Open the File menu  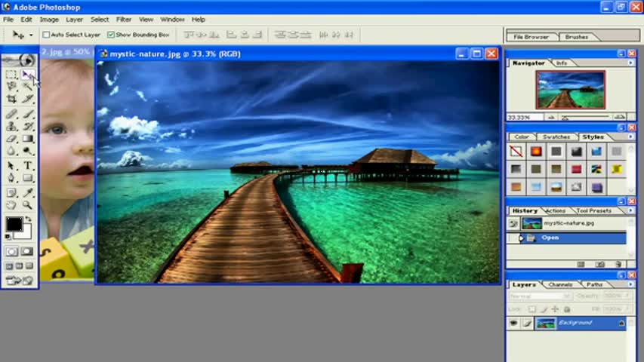8,20
